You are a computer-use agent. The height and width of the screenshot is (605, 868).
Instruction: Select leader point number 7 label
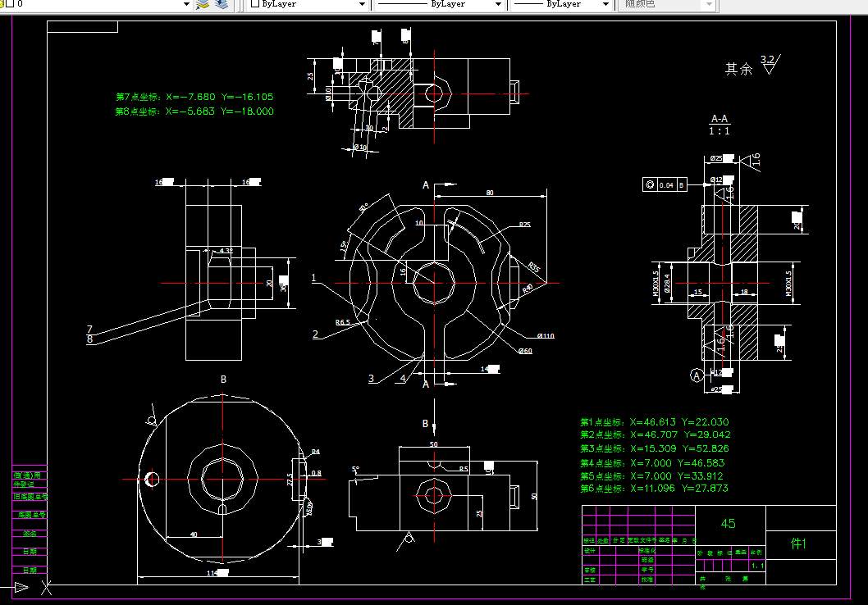coord(89,329)
